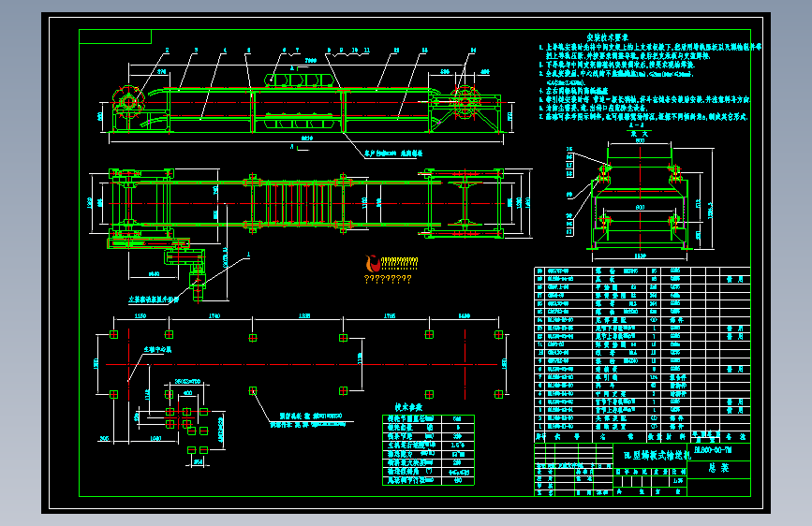Image resolution: width=812 pixels, height=526 pixels.
Task: Select part callout number "4" in side view
Action: point(224,51)
